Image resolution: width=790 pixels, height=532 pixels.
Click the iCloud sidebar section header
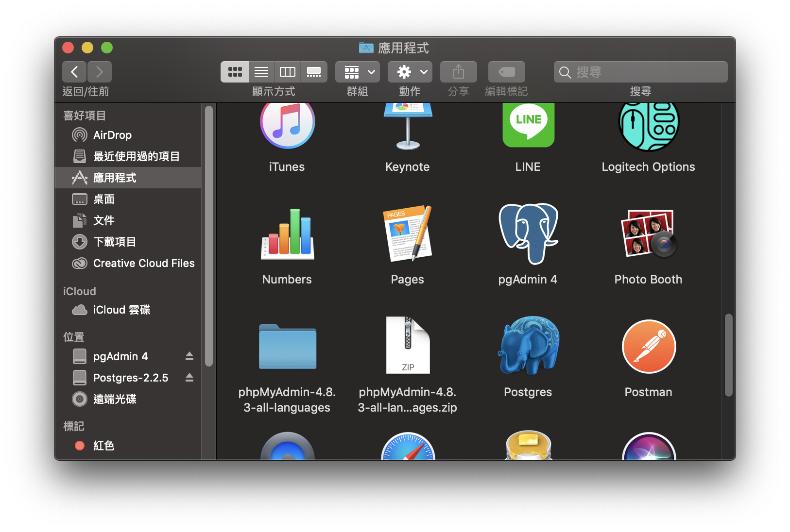80,291
